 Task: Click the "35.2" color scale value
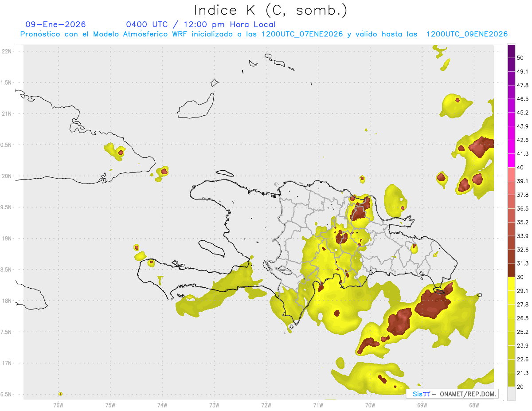coord(523,222)
